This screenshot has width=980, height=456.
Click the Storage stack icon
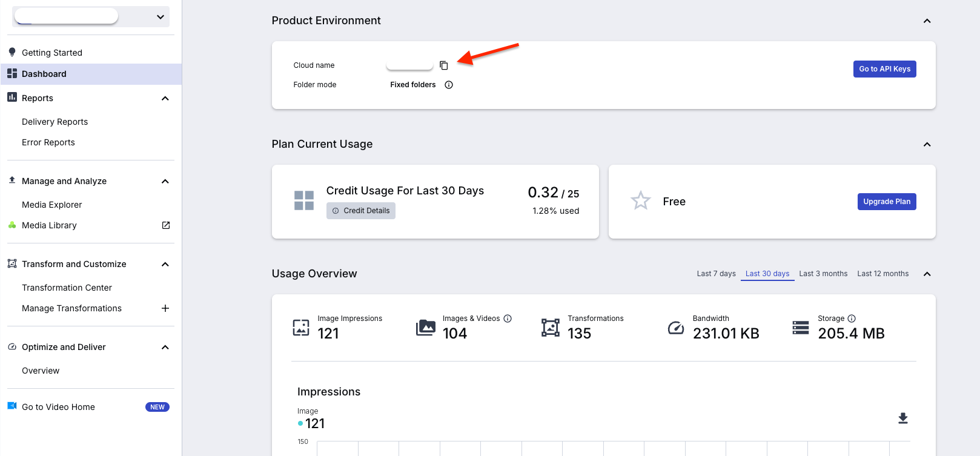pos(801,328)
